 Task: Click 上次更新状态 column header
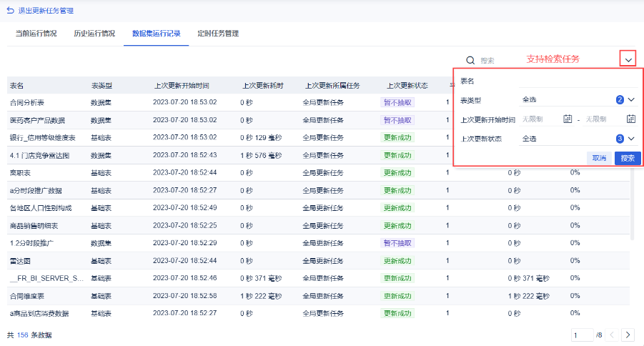coord(407,86)
